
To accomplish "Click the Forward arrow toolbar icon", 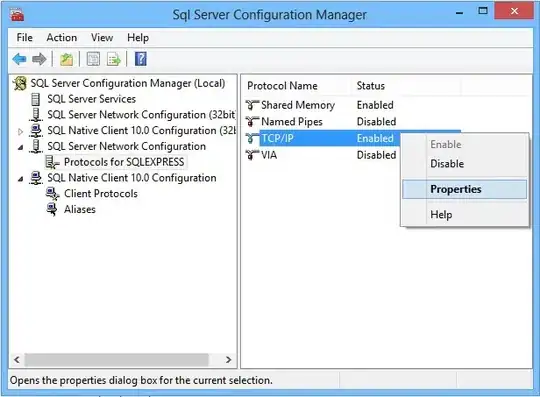I will coord(39,59).
